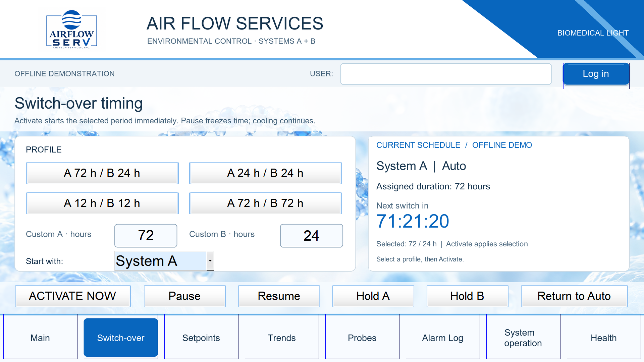Click 'Select a profile, then Activate.' hint

(x=420, y=259)
